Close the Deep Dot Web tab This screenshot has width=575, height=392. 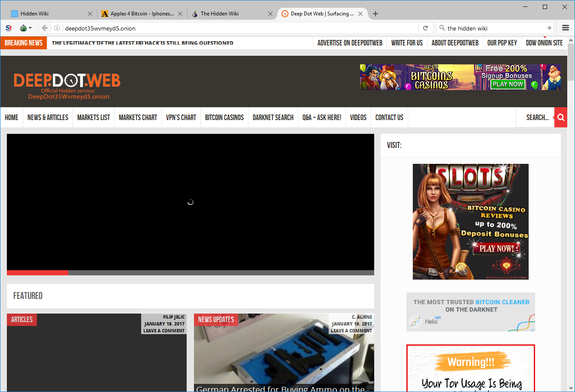click(360, 14)
